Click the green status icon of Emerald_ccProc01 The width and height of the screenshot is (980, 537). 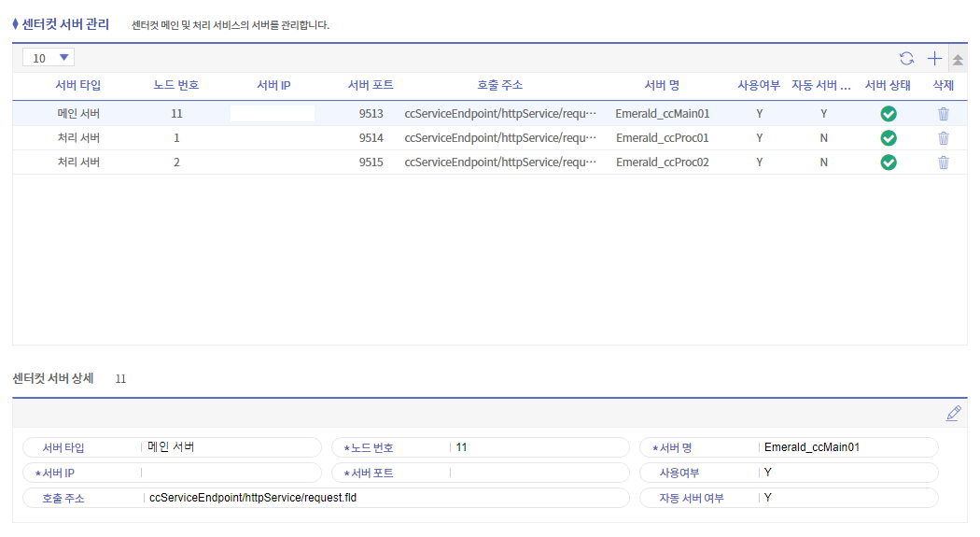[x=889, y=138]
